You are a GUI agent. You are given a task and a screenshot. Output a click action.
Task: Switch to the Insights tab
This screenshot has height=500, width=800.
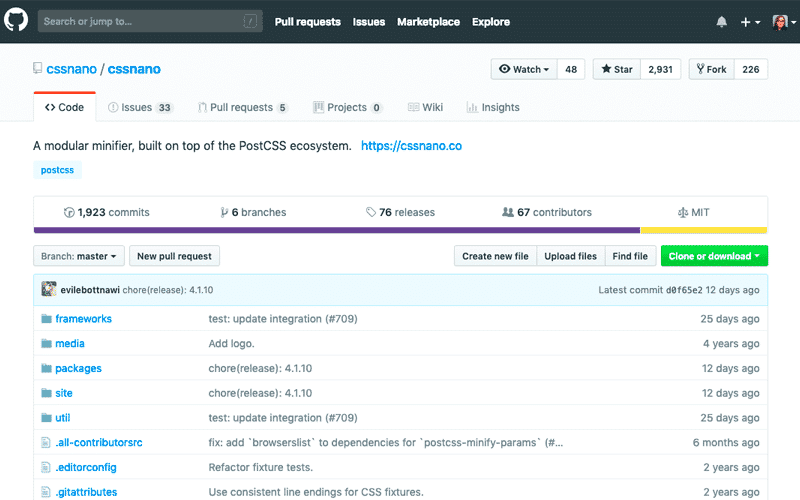tap(493, 107)
